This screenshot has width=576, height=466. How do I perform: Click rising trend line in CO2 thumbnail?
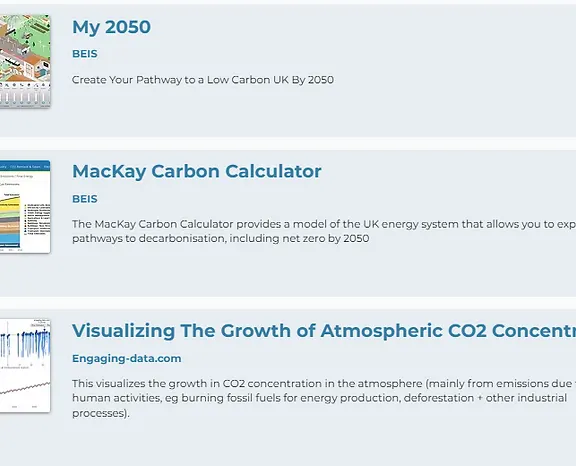[x=25, y=389]
